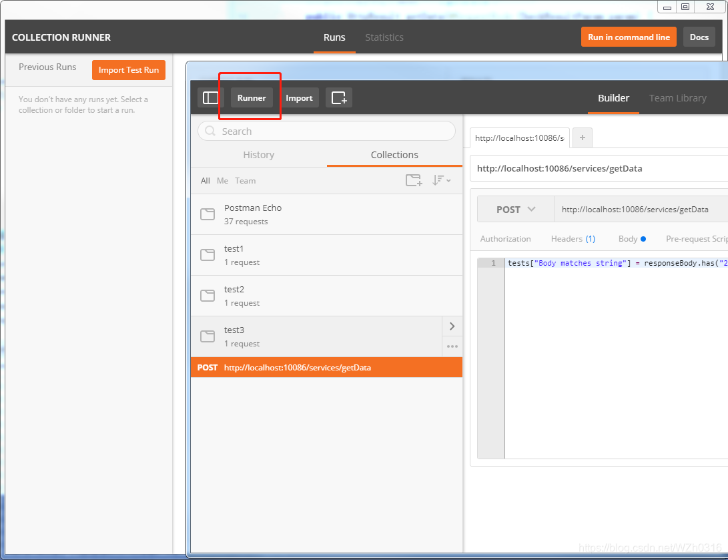Click the Postman Echo folder icon

coord(208,214)
